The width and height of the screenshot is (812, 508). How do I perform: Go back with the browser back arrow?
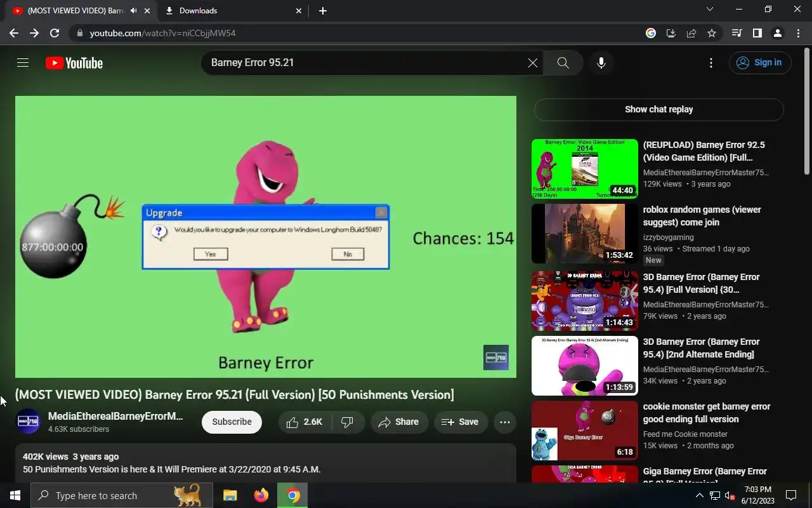pyautogui.click(x=14, y=33)
